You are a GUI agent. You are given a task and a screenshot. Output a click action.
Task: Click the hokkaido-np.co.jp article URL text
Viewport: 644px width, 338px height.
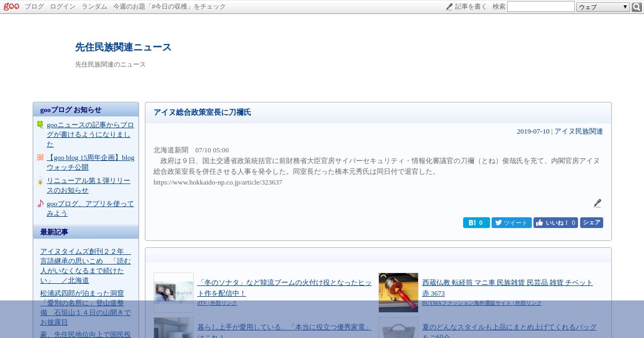click(218, 182)
